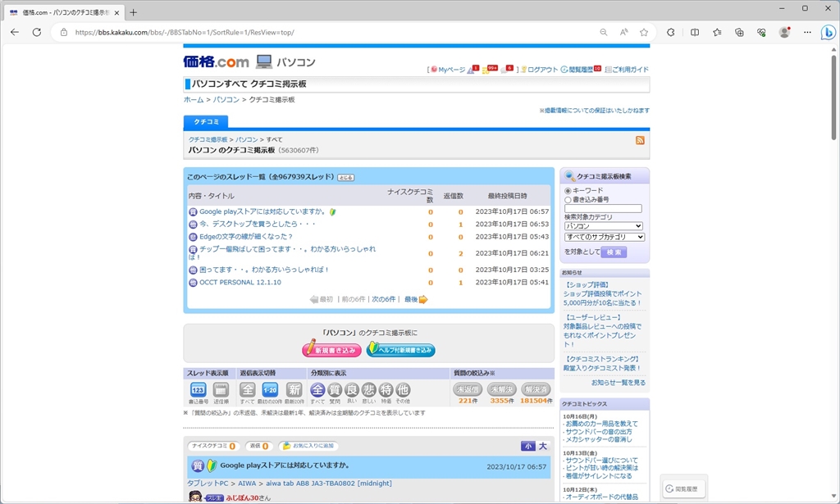Image resolution: width=840 pixels, height=504 pixels.
Task: Filter questions by 未解決
Action: (x=502, y=389)
